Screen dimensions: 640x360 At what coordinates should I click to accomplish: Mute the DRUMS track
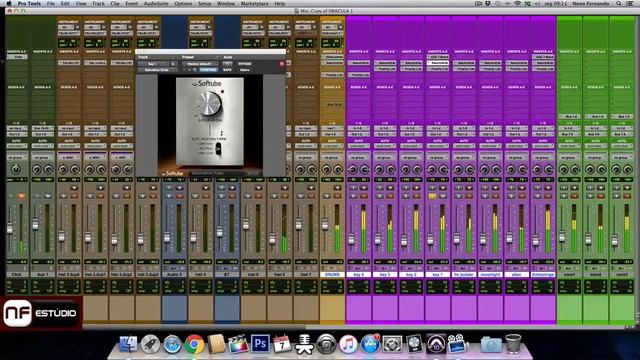(337, 196)
